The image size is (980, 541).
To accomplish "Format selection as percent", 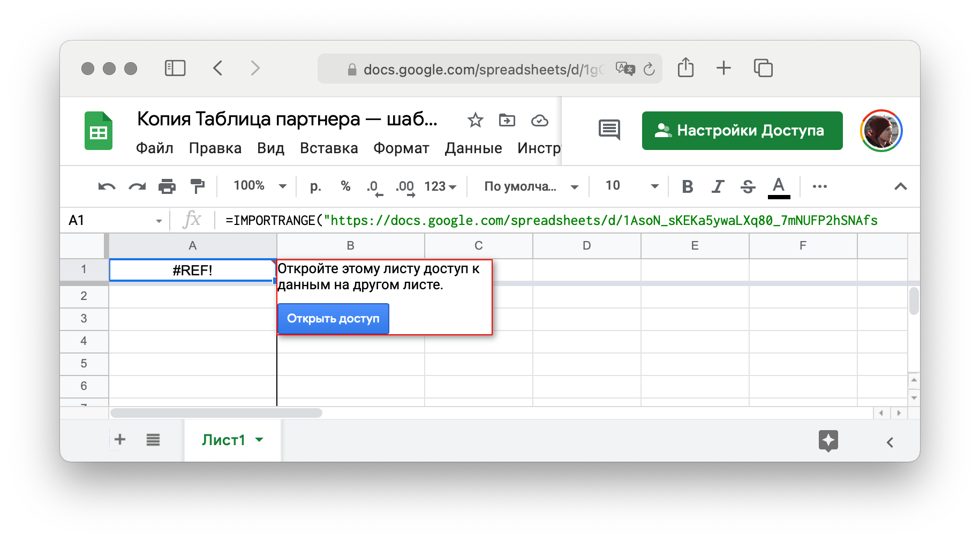I will [x=345, y=186].
